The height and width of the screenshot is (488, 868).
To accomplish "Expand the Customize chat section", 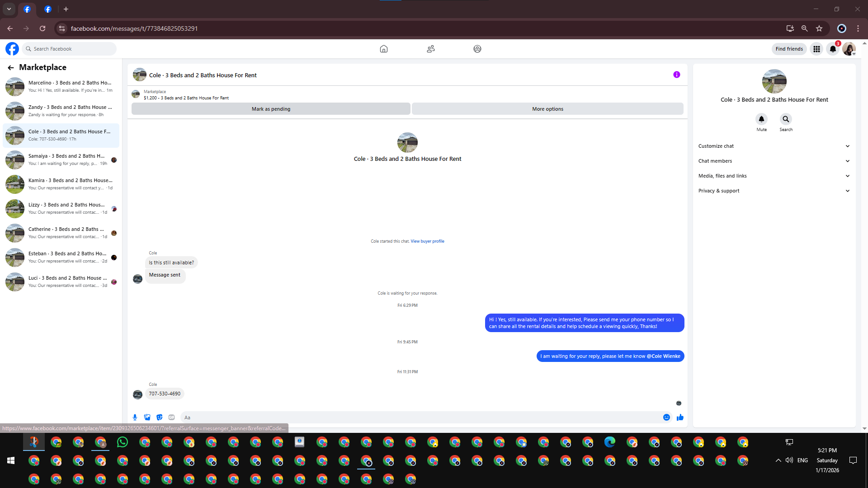I will 774,146.
